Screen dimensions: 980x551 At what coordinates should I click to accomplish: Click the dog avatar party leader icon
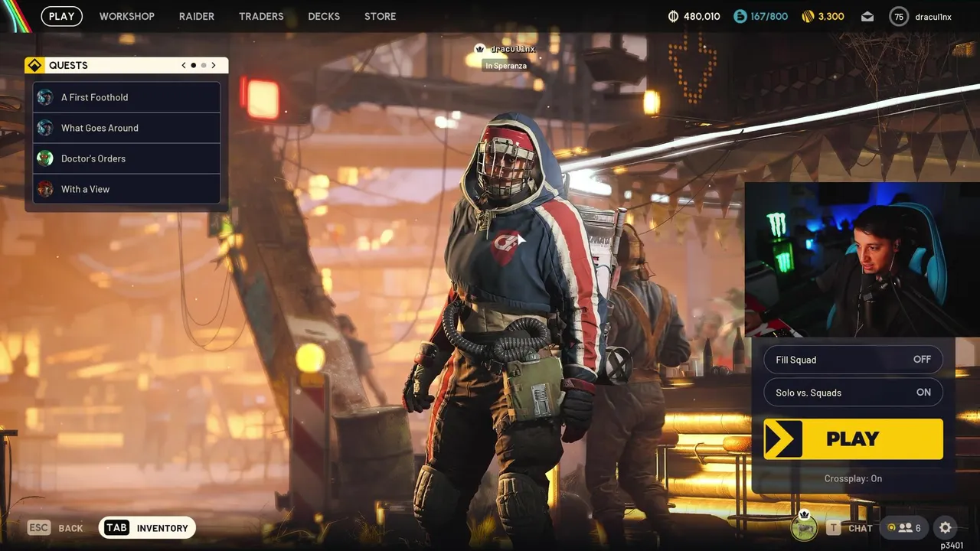pos(804,527)
